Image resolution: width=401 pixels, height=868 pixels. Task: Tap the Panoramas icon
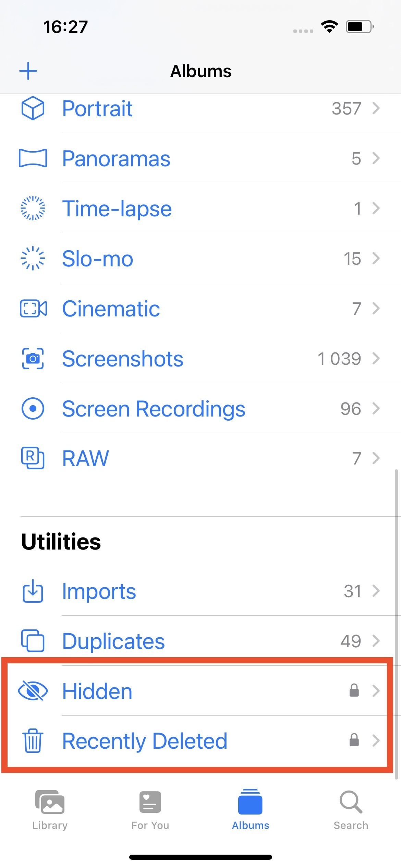(33, 158)
